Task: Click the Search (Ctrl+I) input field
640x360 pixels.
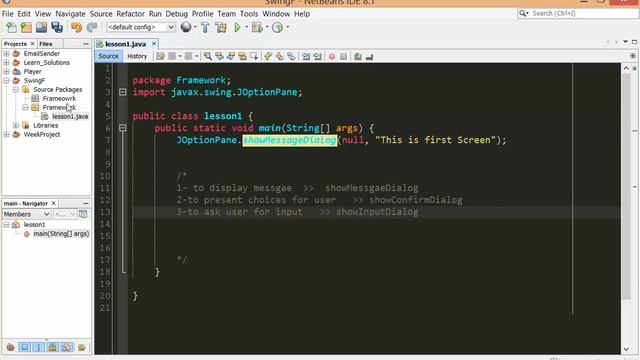Action: click(x=583, y=13)
